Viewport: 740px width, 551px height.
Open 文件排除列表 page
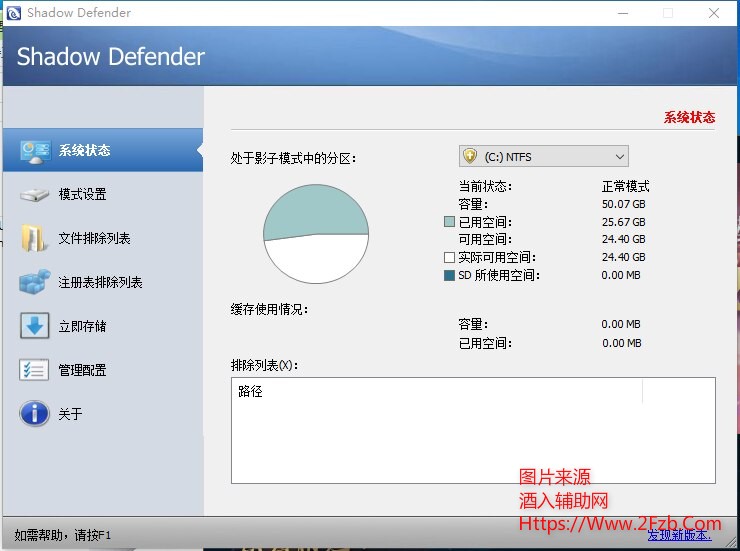click(103, 238)
